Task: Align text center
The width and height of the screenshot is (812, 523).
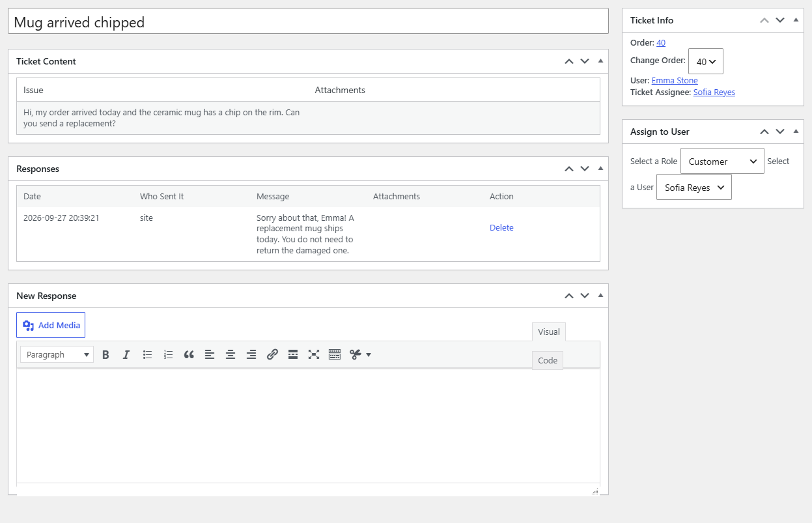Action: point(231,354)
